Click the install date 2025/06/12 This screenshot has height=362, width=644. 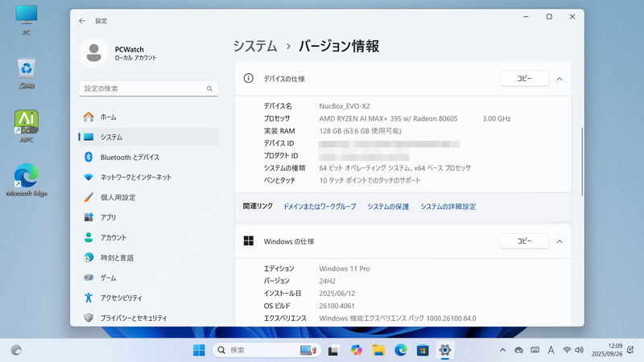[x=336, y=294]
